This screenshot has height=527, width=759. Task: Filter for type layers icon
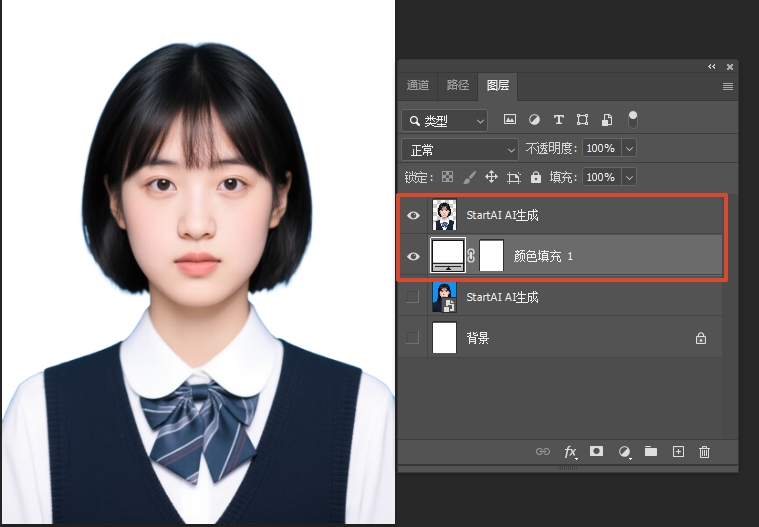click(x=559, y=120)
